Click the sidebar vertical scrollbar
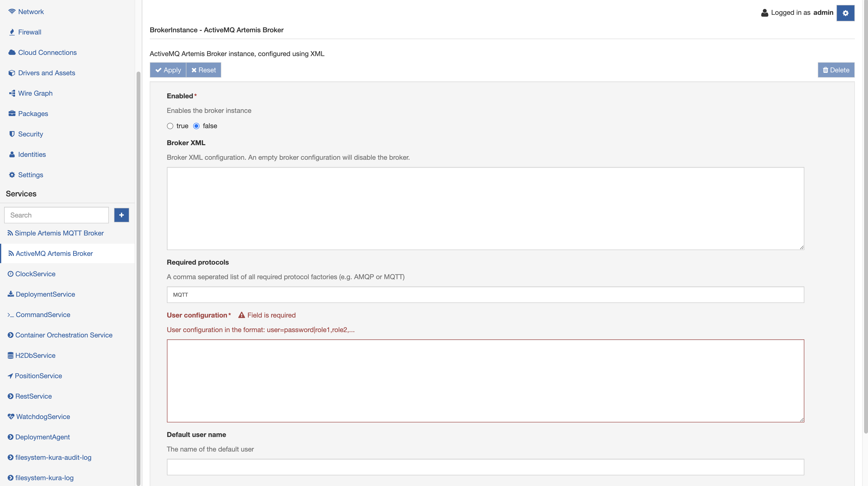This screenshot has width=868, height=486. [138, 278]
